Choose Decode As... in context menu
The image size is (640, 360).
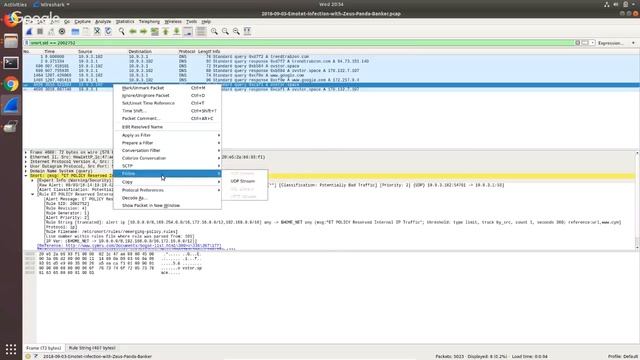tap(167, 198)
